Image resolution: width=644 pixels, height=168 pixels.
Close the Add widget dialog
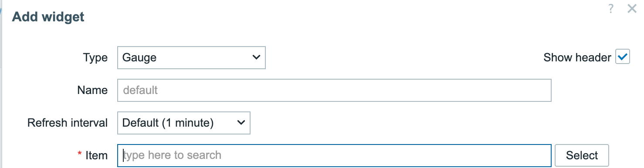632,8
